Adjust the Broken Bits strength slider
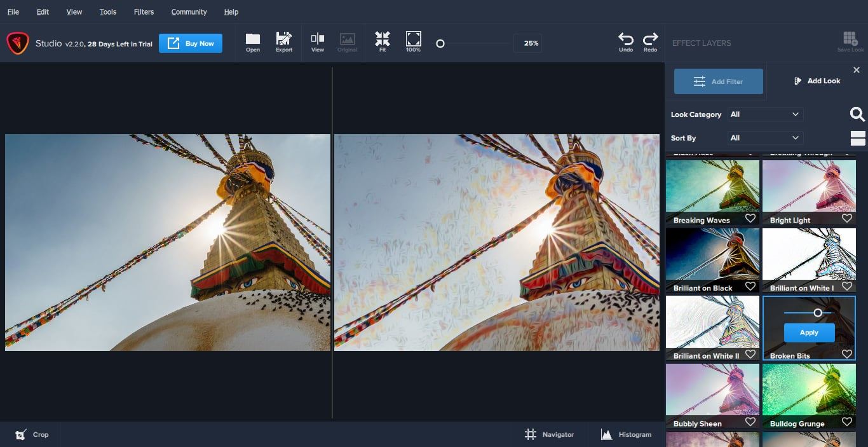 click(817, 312)
